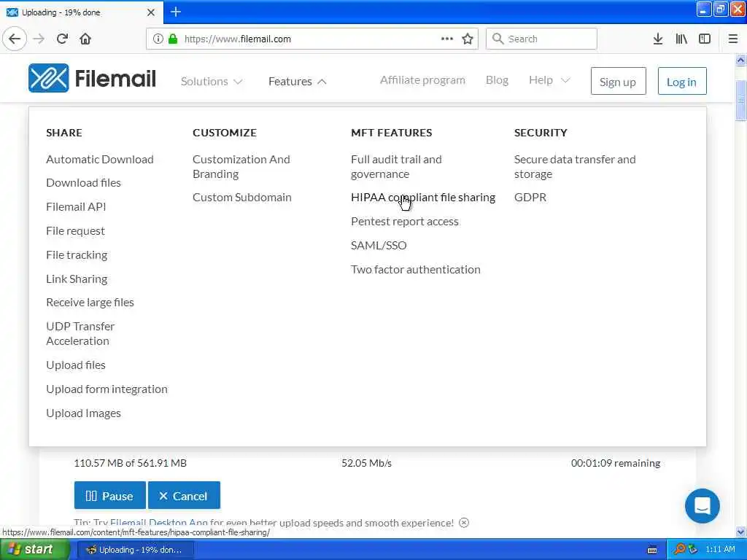747x560 pixels.
Task: Open SAML/SSO link
Action: tap(379, 246)
